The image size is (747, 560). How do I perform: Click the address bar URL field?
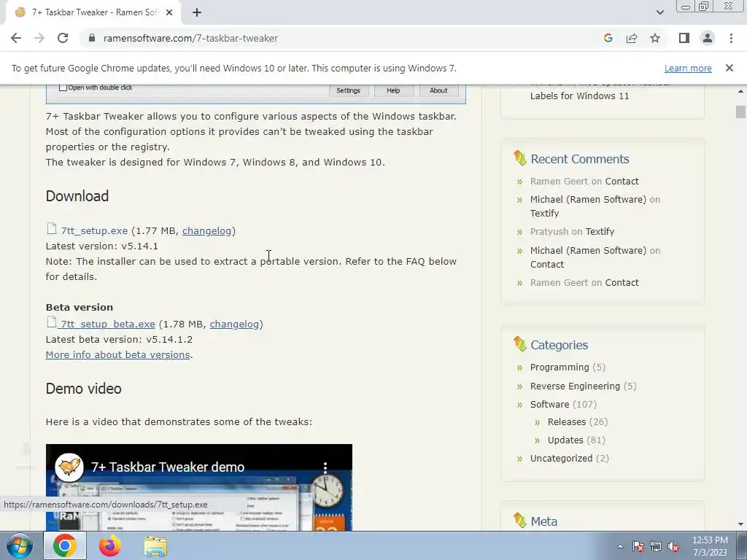coord(190,38)
